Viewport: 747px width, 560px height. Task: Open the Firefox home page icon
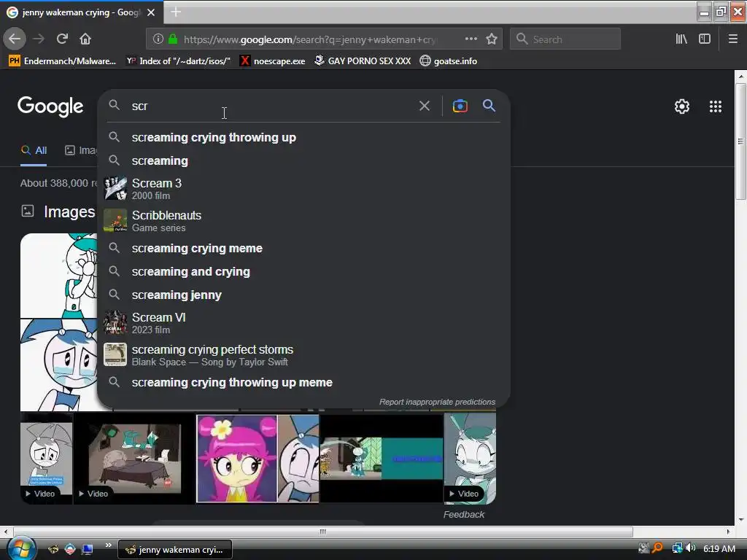point(85,39)
